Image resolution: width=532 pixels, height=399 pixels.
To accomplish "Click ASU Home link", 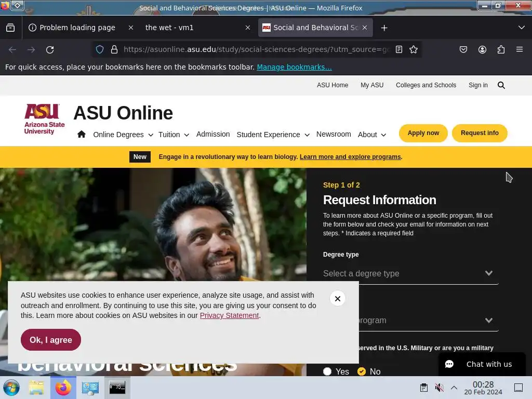I will click(332, 85).
